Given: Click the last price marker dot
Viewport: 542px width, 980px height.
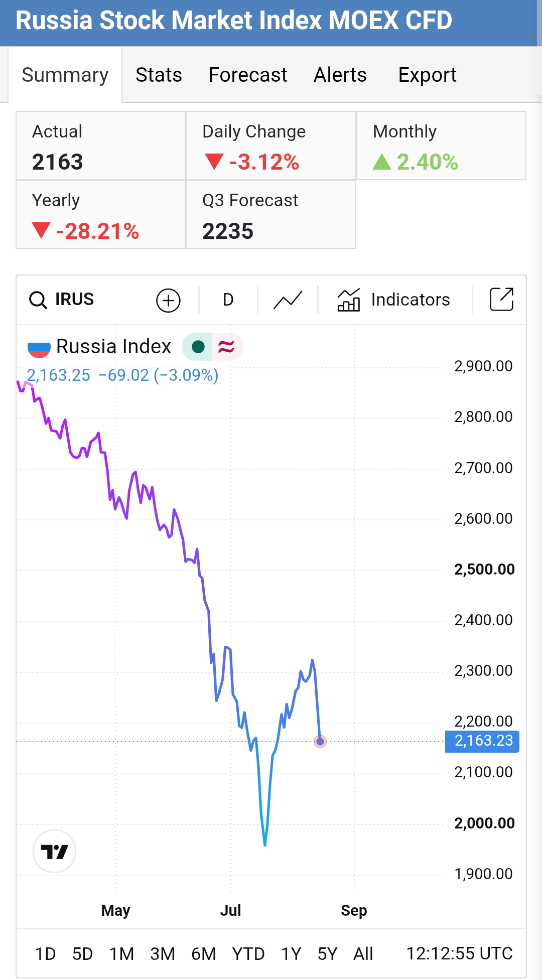Looking at the screenshot, I should click(x=320, y=741).
